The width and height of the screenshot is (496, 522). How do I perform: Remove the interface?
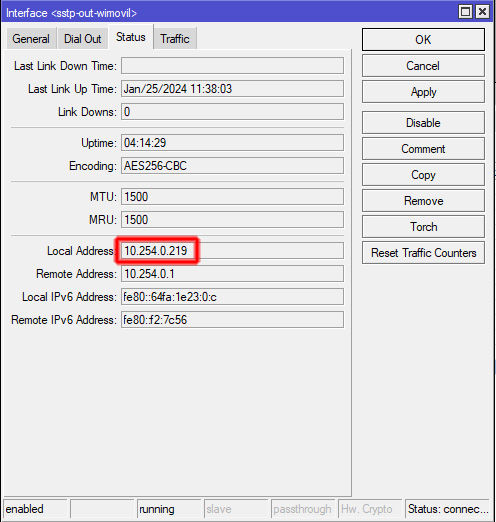[423, 201]
